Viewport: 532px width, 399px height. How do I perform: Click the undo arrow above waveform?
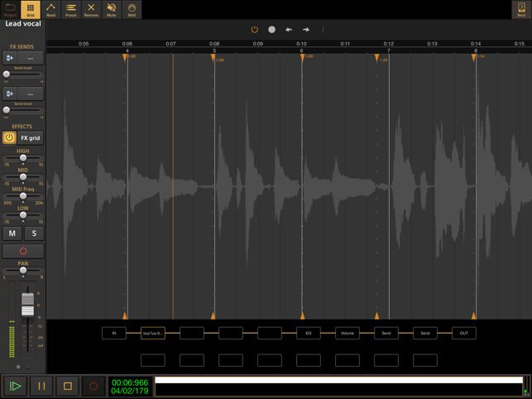[x=289, y=30]
